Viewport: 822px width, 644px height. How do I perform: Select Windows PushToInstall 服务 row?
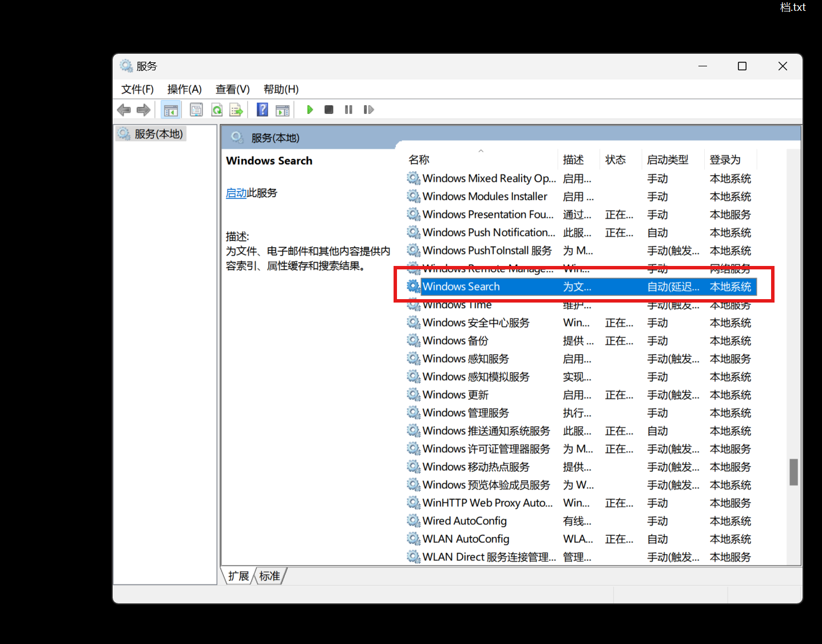tap(581, 251)
